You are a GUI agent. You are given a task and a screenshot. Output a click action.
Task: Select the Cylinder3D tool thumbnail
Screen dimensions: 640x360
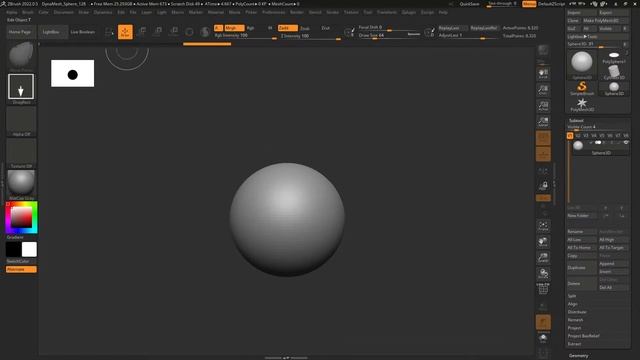pyautogui.click(x=614, y=72)
